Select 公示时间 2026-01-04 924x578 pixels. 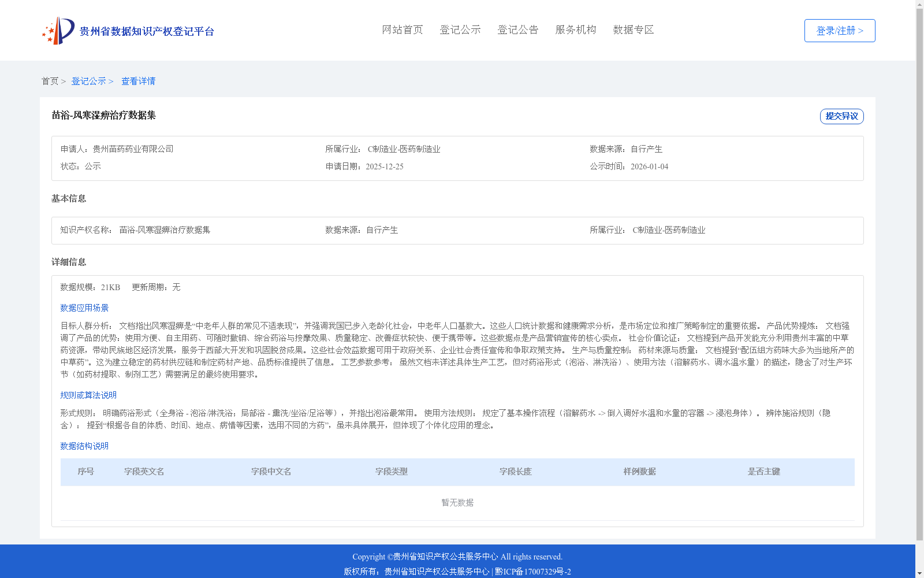(629, 166)
